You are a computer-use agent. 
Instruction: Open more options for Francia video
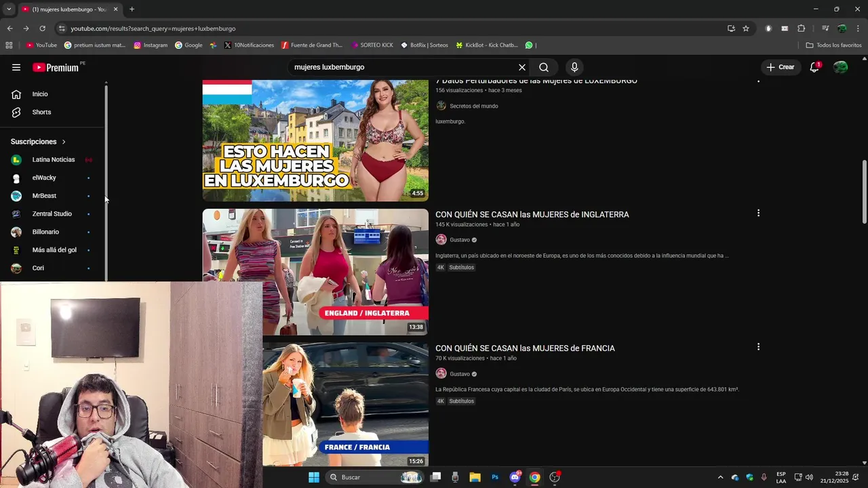758,347
